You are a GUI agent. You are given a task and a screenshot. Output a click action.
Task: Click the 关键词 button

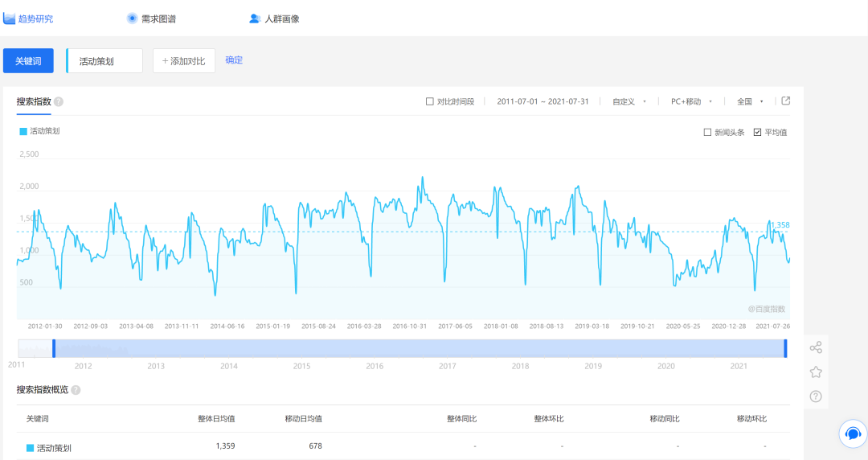[x=28, y=61]
